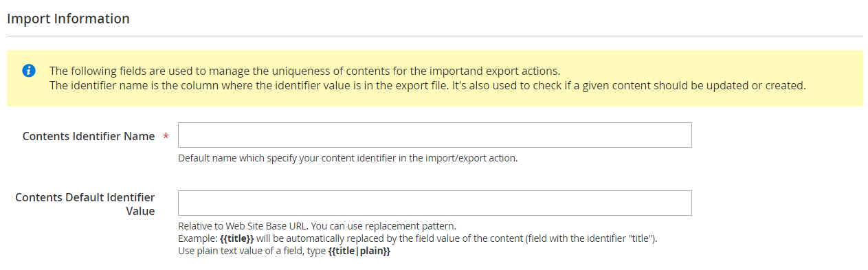
Task: Click the yellow notice message box
Action: 434,78
